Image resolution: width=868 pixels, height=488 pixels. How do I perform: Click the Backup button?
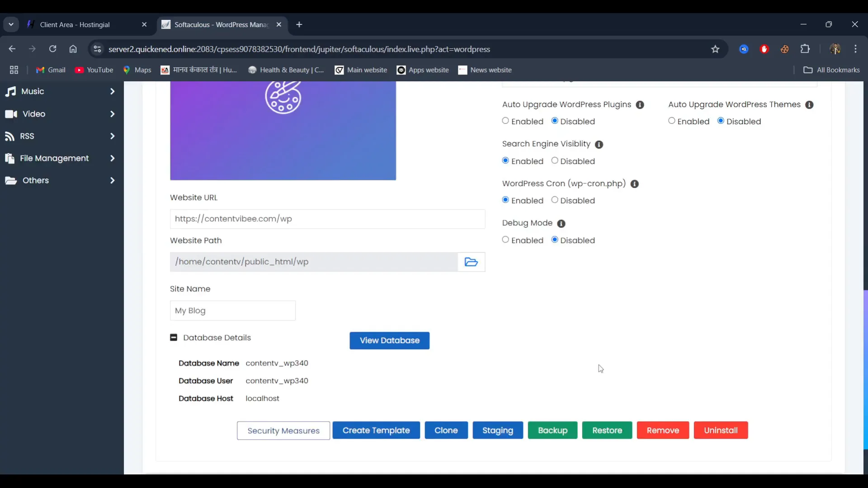[552, 431]
